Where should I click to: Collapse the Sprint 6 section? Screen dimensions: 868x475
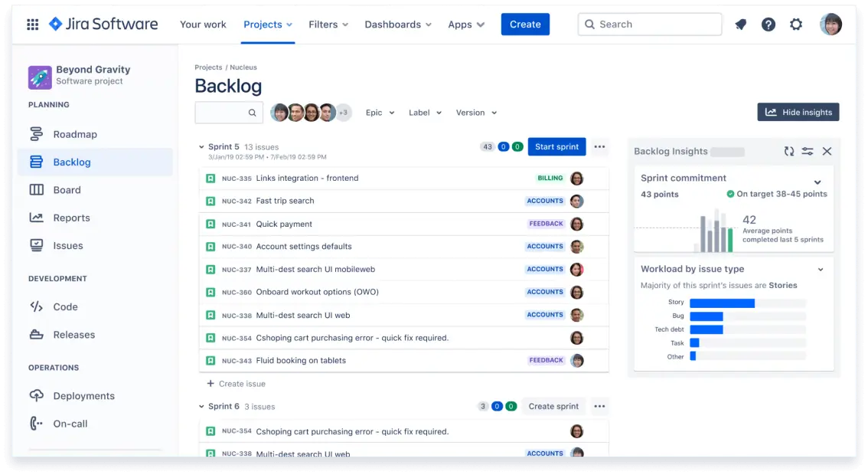tap(201, 407)
